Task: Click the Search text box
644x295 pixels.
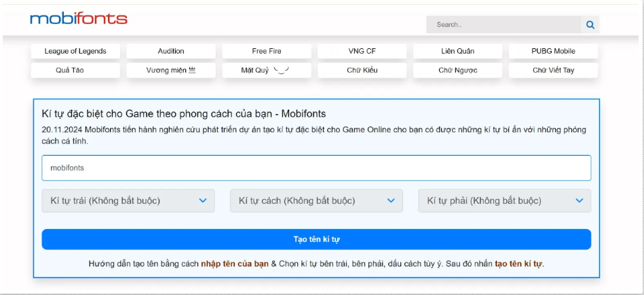Action: [503, 25]
